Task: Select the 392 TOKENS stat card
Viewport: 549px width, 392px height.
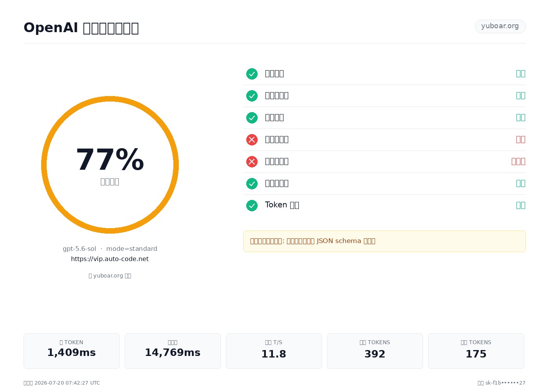Action: [375, 351]
